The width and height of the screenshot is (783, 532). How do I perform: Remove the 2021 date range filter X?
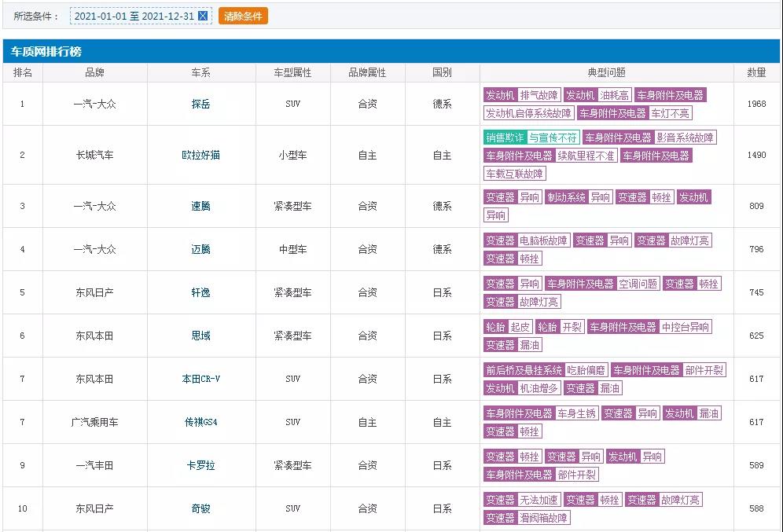[x=203, y=16]
